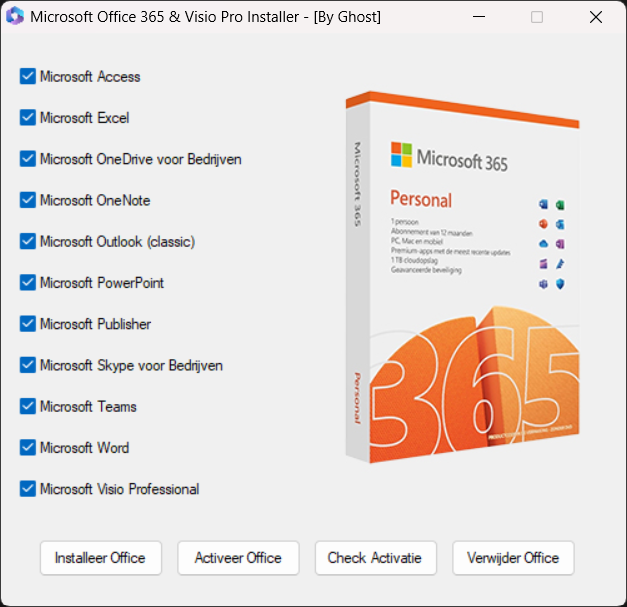
Task: Click the Verwijder Office button
Action: click(x=513, y=558)
